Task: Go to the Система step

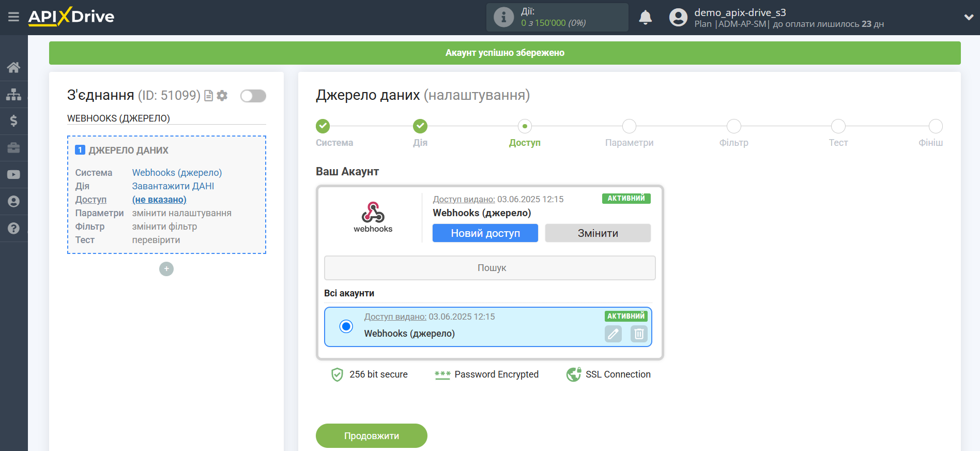Action: pos(323,126)
